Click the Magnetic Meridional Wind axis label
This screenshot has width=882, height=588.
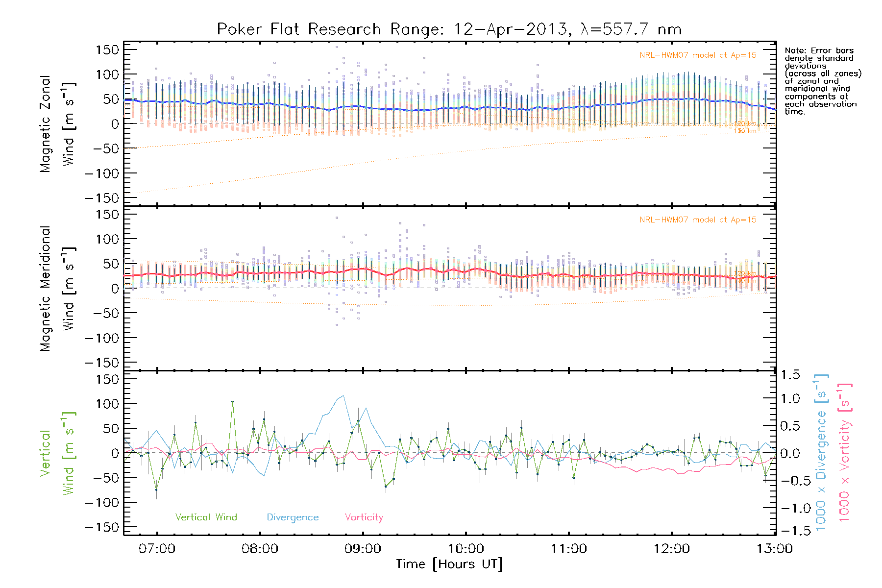[57, 288]
